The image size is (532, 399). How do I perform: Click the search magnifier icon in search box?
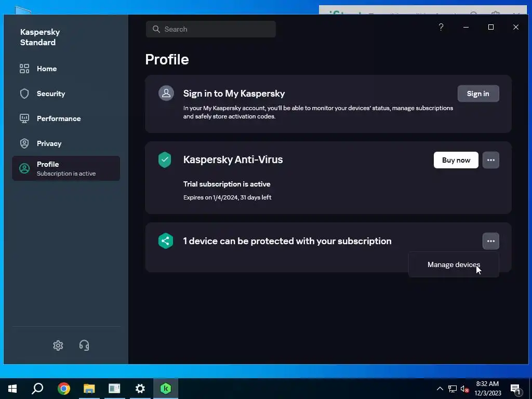156,29
